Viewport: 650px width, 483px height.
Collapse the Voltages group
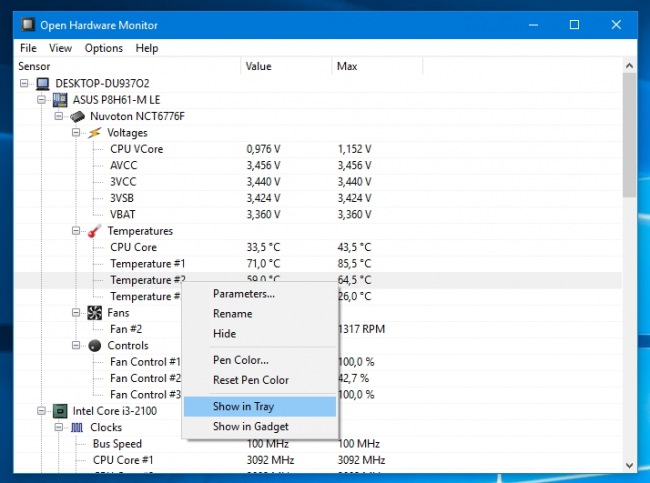[76, 132]
